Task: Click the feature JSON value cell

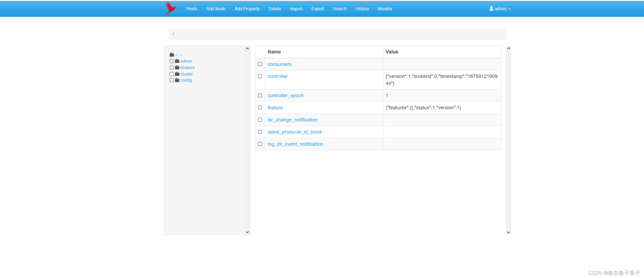Action: pyautogui.click(x=442, y=108)
